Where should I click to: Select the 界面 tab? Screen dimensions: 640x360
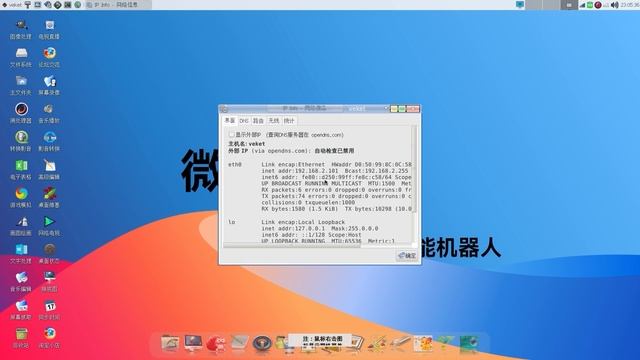230,120
